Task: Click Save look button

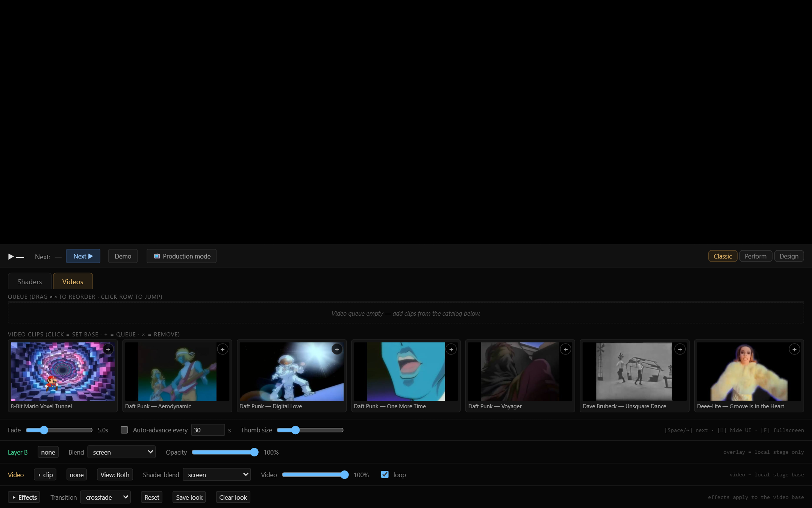Action: (189, 497)
